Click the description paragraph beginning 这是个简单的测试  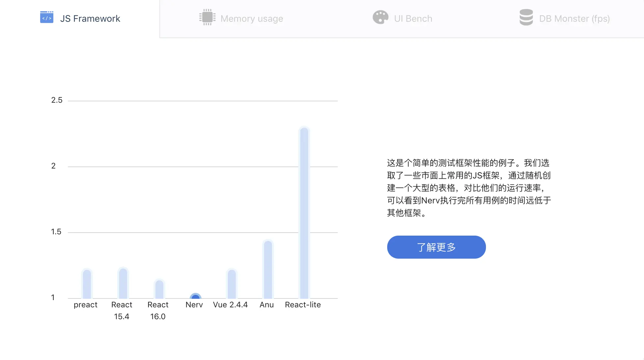click(469, 188)
